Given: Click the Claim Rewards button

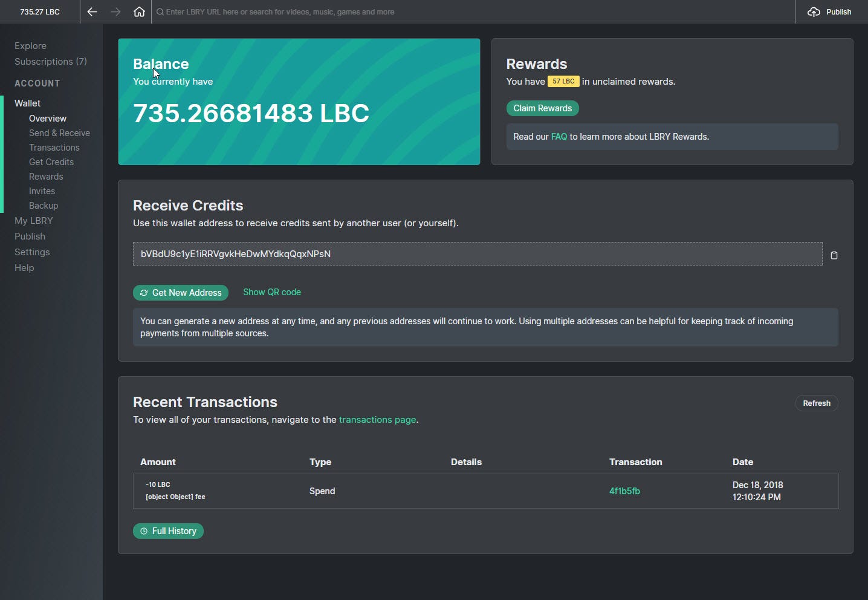Looking at the screenshot, I should (542, 108).
